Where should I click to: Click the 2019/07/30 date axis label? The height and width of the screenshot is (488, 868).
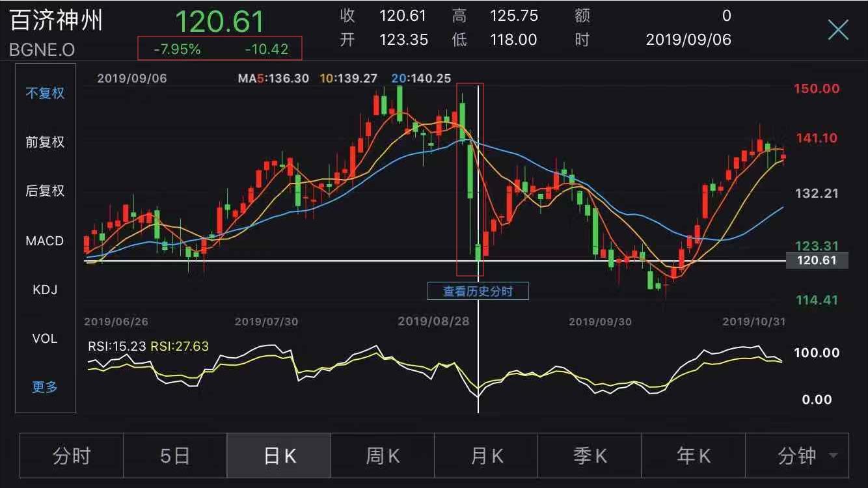click(266, 321)
